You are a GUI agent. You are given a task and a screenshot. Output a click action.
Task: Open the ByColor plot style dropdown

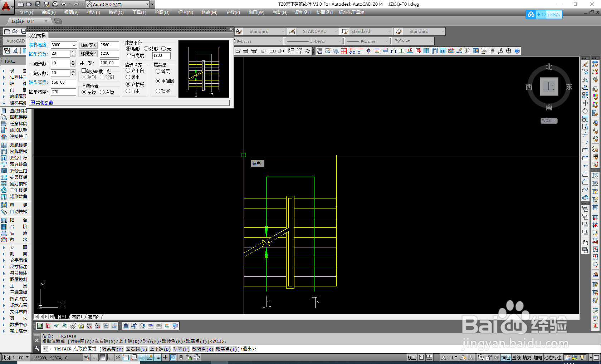click(414, 41)
